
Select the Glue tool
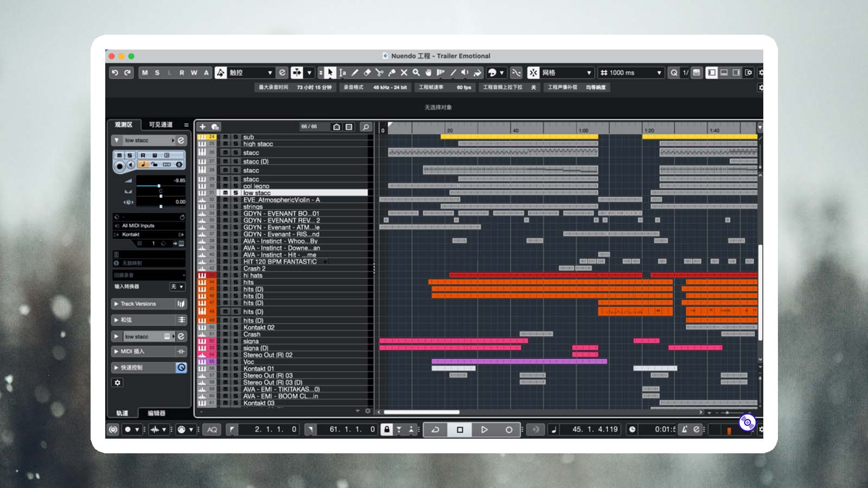(x=392, y=73)
